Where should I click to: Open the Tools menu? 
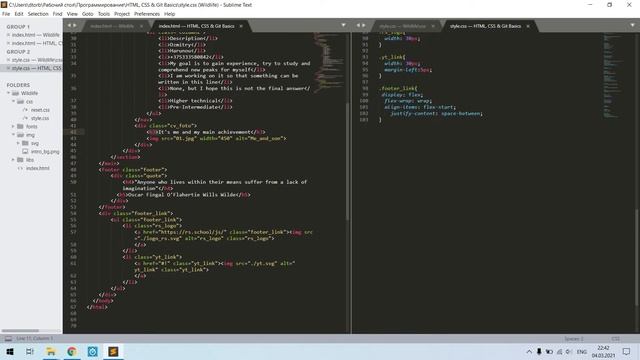[x=104, y=14]
